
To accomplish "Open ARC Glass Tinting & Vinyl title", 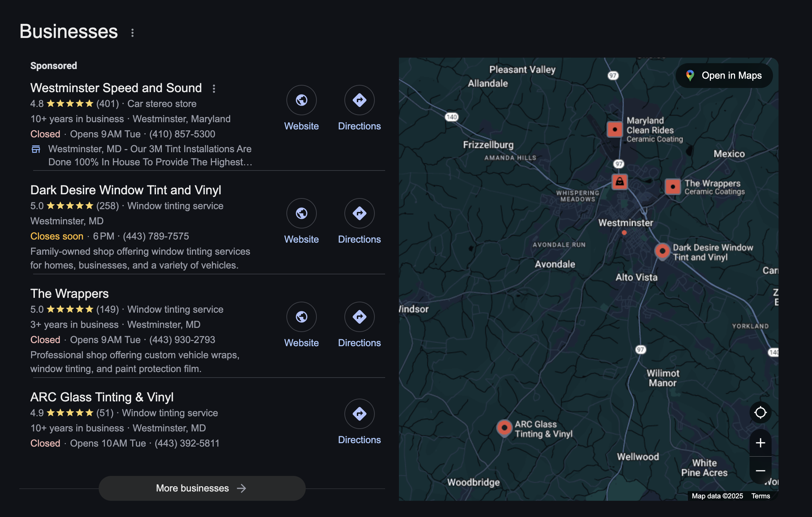I will [x=102, y=397].
